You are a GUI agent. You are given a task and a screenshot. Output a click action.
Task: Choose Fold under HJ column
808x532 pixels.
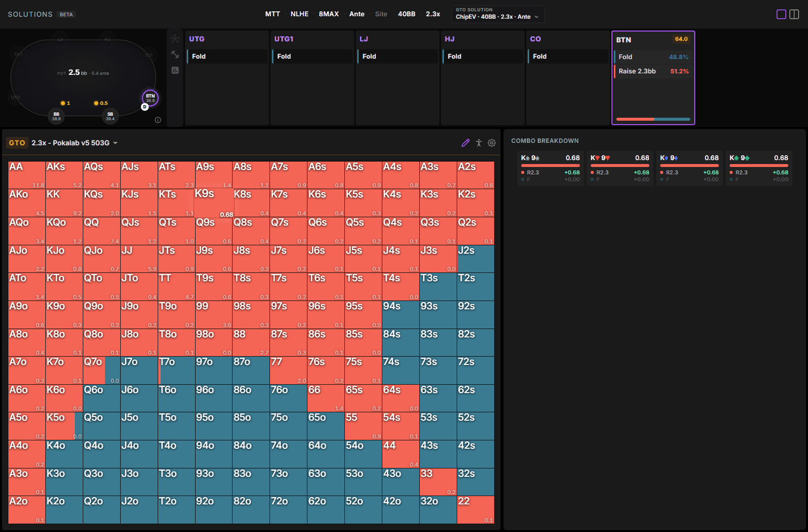coord(483,56)
